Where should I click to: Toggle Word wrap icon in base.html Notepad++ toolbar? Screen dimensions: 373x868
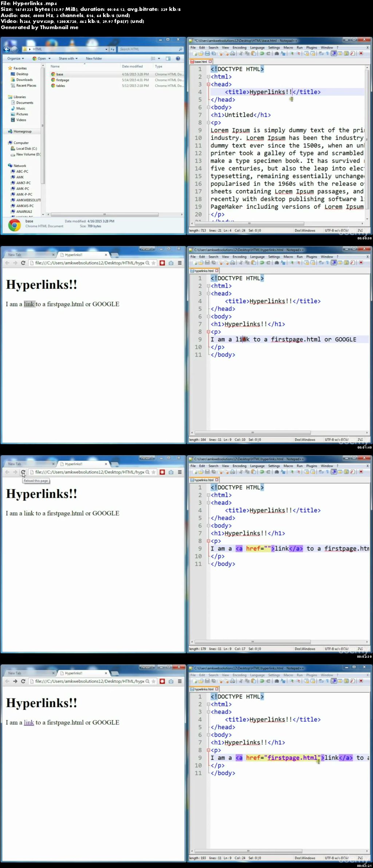pyautogui.click(x=322, y=53)
